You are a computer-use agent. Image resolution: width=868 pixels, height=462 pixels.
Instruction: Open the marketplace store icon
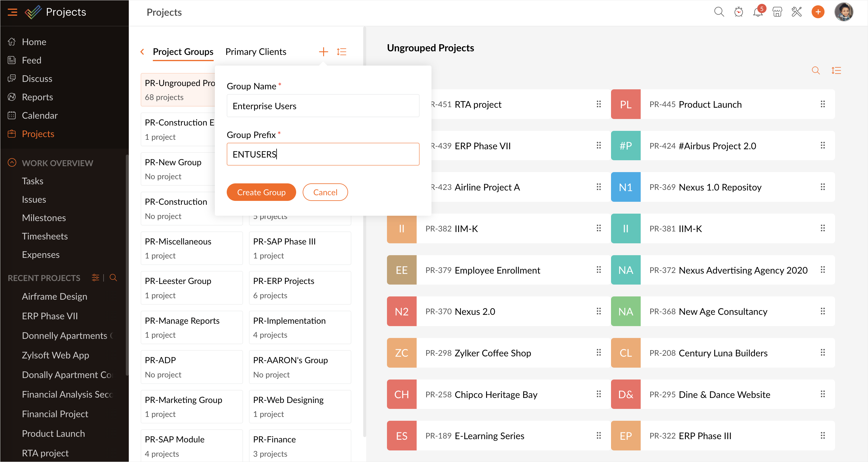click(777, 12)
